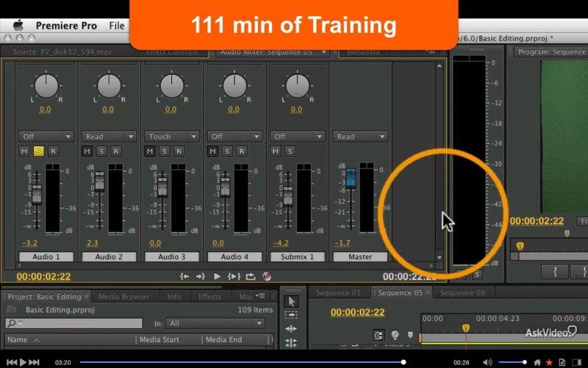The image size is (588, 368).
Task: Mute the Audio 2 track
Action: tap(87, 152)
